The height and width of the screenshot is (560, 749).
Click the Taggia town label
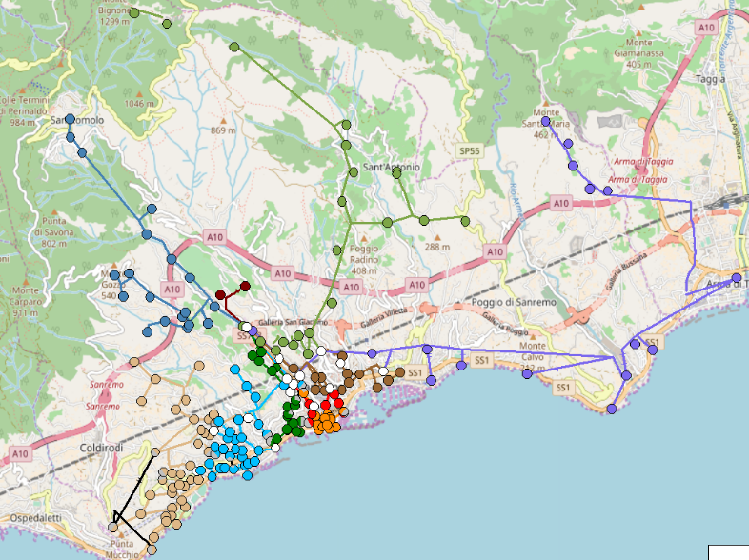[x=711, y=79]
